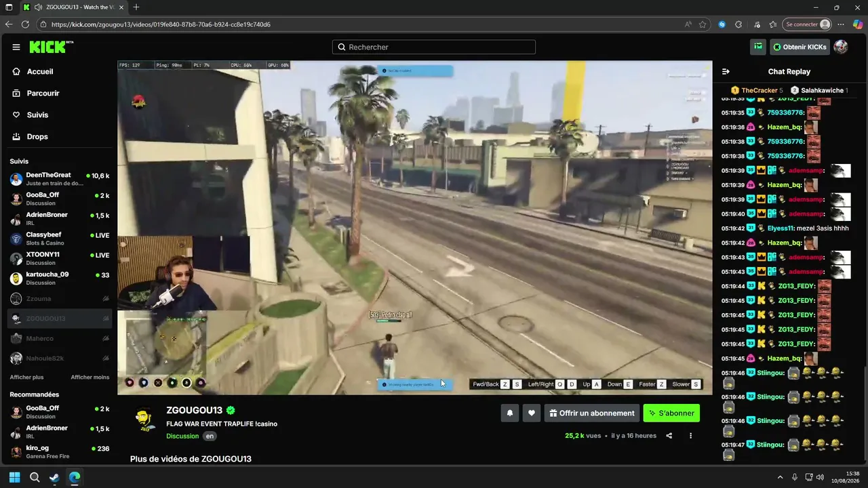Go back to the previous page

click(x=9, y=24)
